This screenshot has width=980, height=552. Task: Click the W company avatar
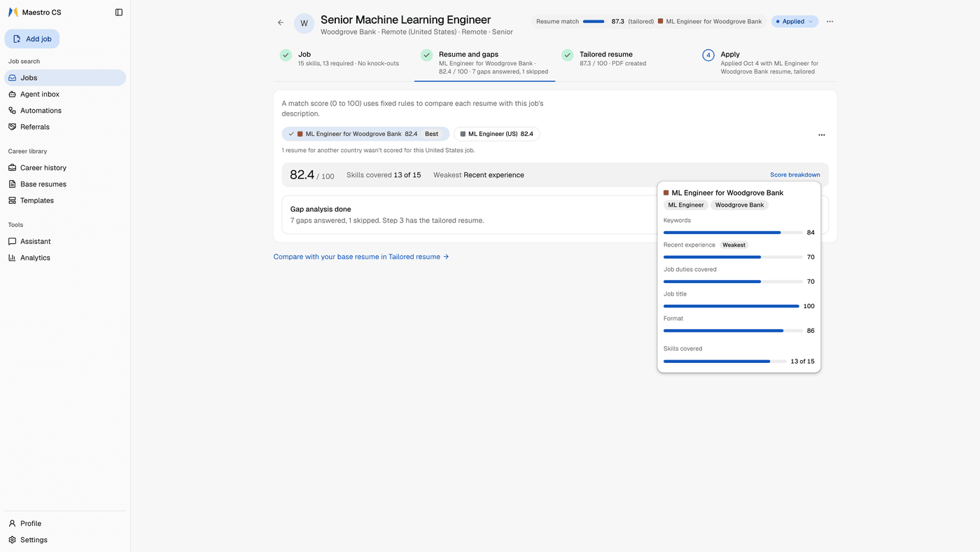point(304,23)
